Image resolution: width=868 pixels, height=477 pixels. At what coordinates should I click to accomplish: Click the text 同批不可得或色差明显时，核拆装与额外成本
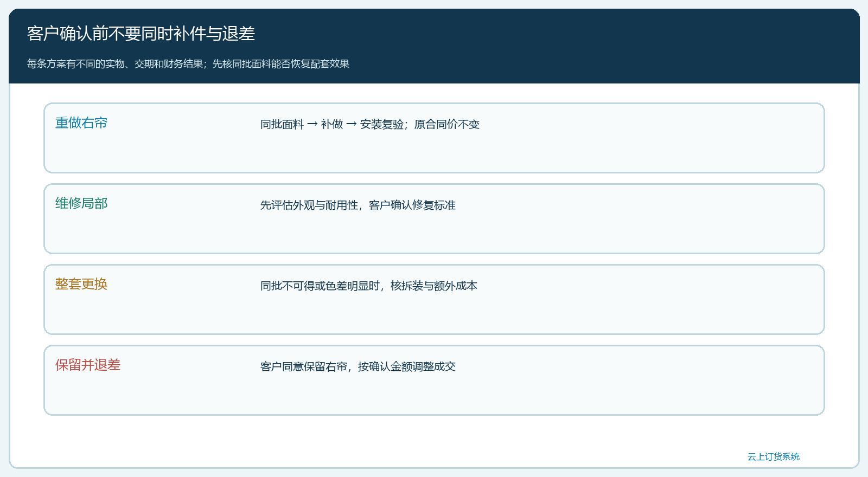(x=369, y=286)
